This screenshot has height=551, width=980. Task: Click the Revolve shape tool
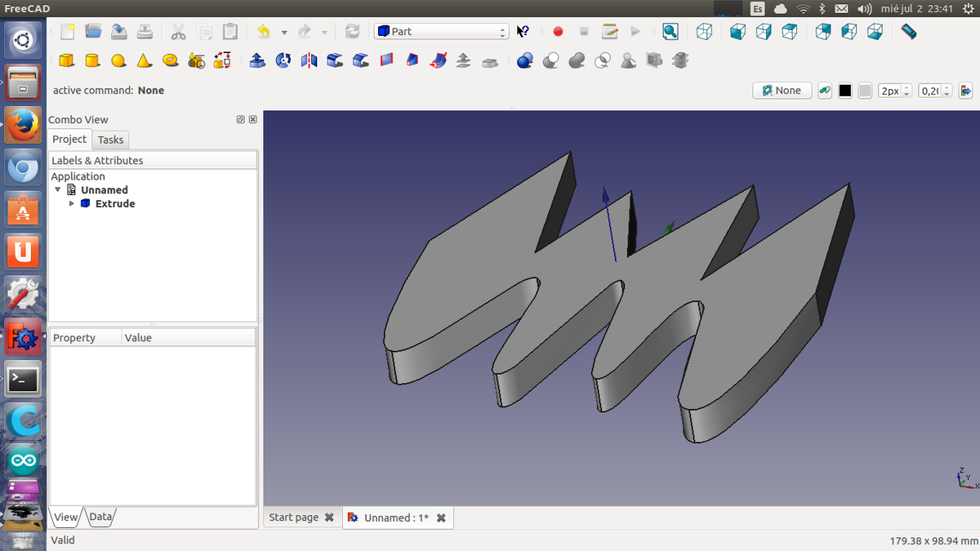point(283,60)
